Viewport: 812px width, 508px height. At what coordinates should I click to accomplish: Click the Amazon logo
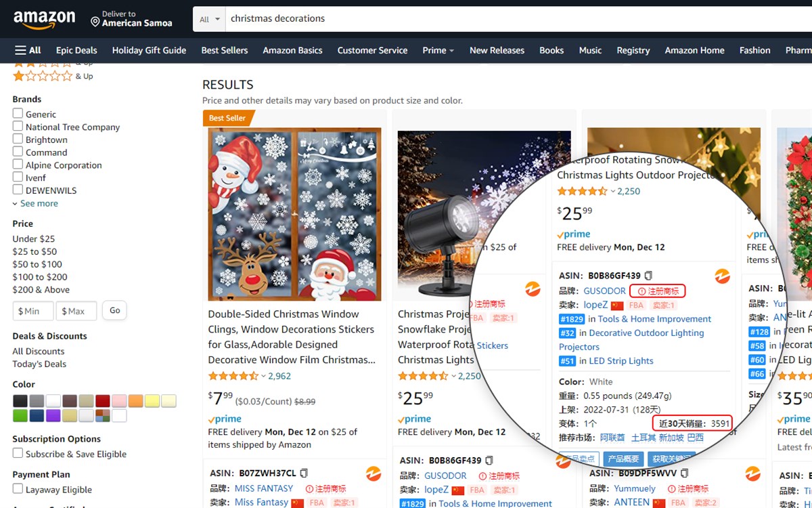tap(45, 20)
